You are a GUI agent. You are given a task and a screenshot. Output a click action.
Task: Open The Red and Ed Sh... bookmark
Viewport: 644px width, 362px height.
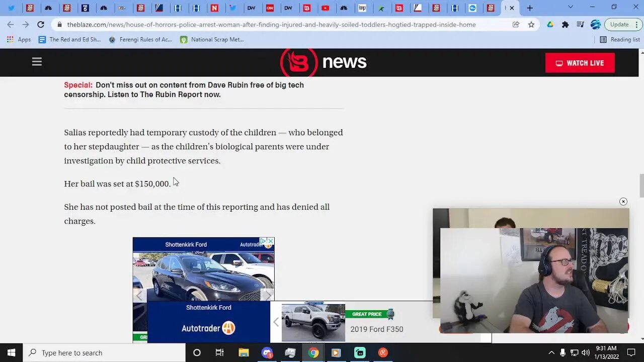[69, 40]
